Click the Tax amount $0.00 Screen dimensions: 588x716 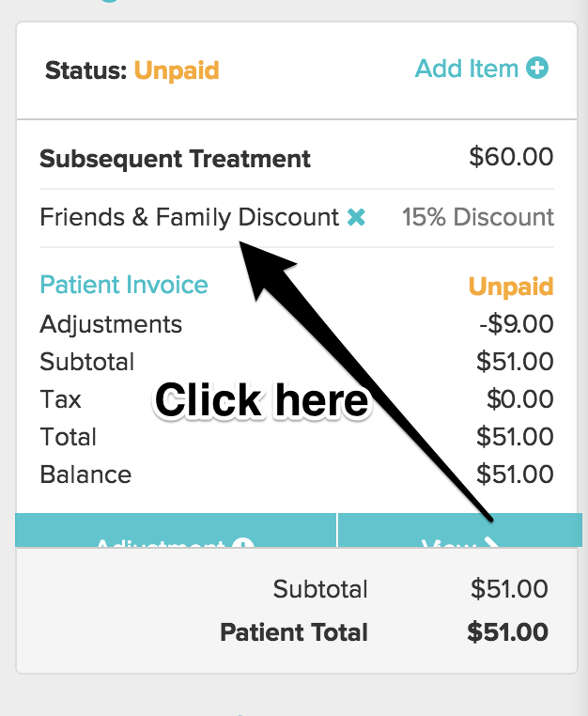pyautogui.click(x=519, y=399)
